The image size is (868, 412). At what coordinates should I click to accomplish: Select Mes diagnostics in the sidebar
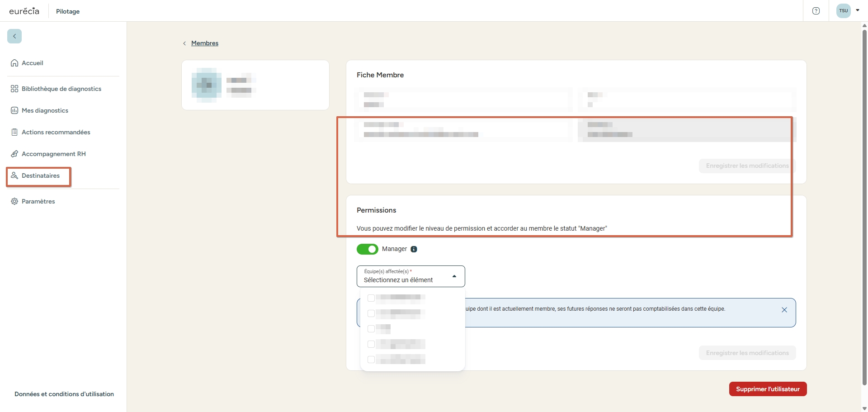coord(45,110)
